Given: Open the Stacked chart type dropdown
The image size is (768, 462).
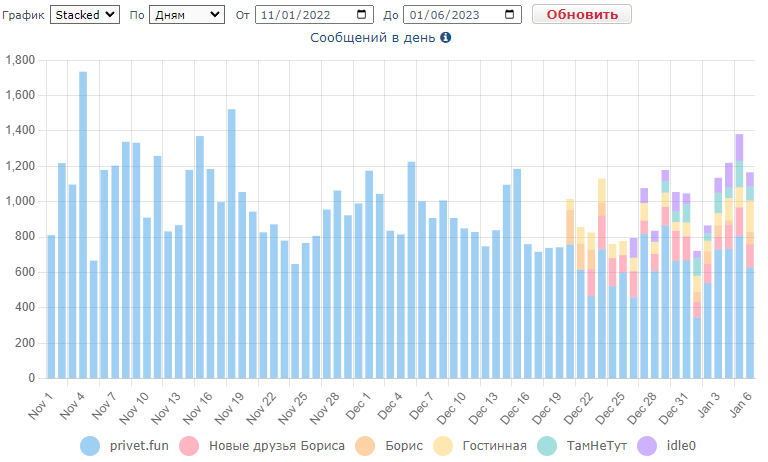Looking at the screenshot, I should 85,15.
